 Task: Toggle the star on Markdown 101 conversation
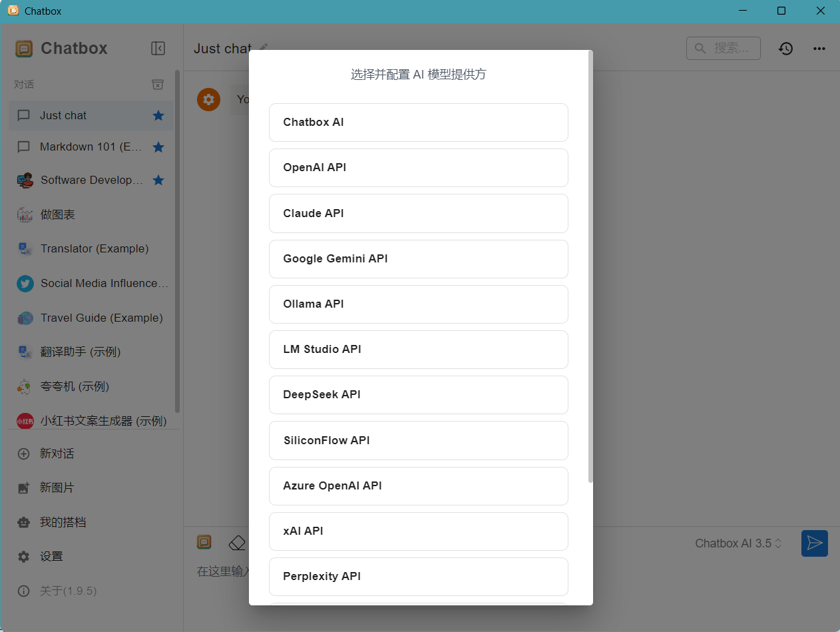pos(158,147)
